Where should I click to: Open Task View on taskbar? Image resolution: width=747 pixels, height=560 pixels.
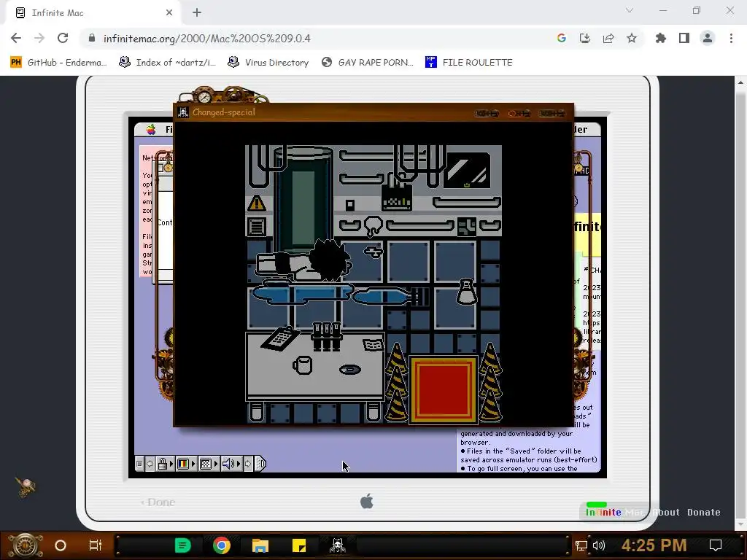(x=96, y=545)
